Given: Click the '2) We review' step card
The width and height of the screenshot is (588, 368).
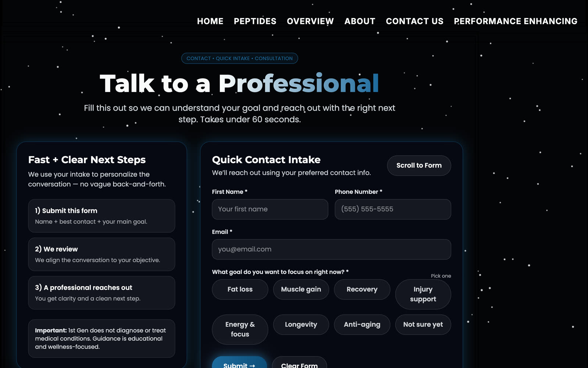Looking at the screenshot, I should pyautogui.click(x=101, y=254).
